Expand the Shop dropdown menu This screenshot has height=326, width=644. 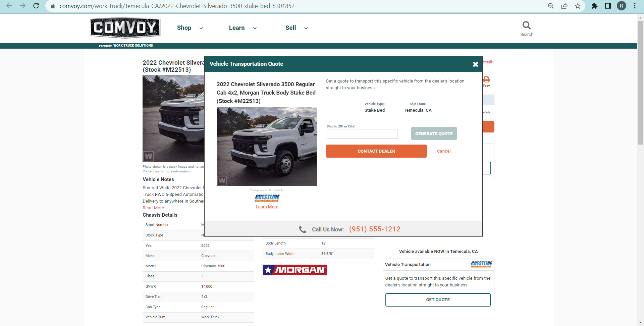pos(190,28)
